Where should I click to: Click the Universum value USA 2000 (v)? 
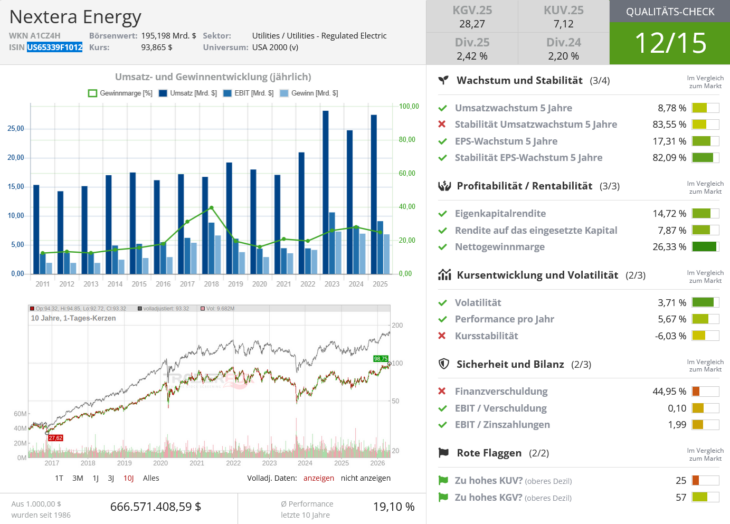275,47
